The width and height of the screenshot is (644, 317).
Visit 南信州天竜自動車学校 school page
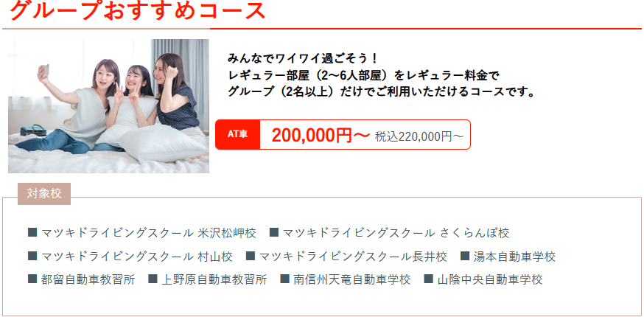(352, 280)
